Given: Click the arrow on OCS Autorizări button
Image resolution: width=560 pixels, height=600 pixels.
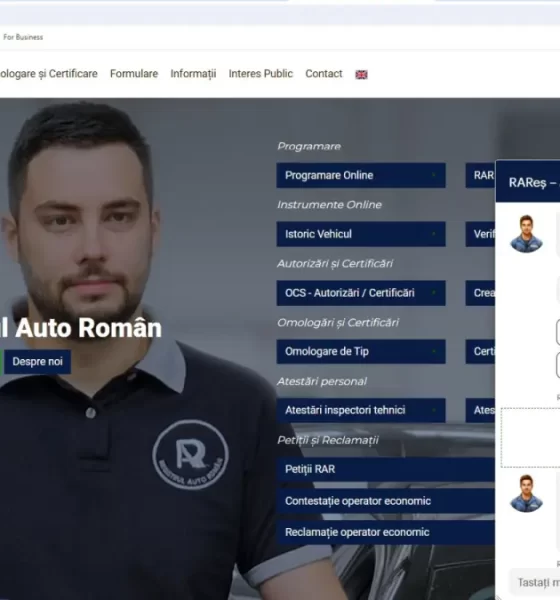Looking at the screenshot, I should (434, 293).
